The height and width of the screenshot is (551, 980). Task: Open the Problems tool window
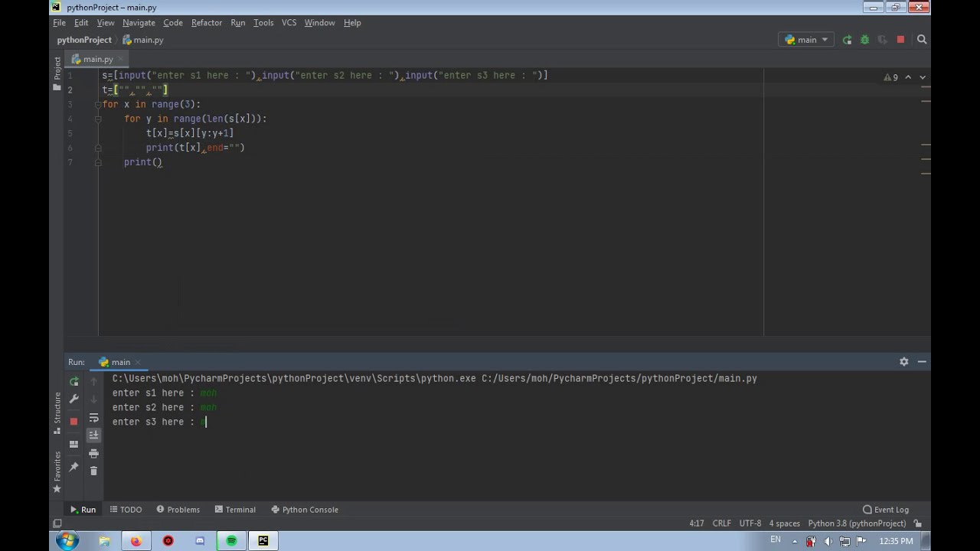click(x=178, y=510)
